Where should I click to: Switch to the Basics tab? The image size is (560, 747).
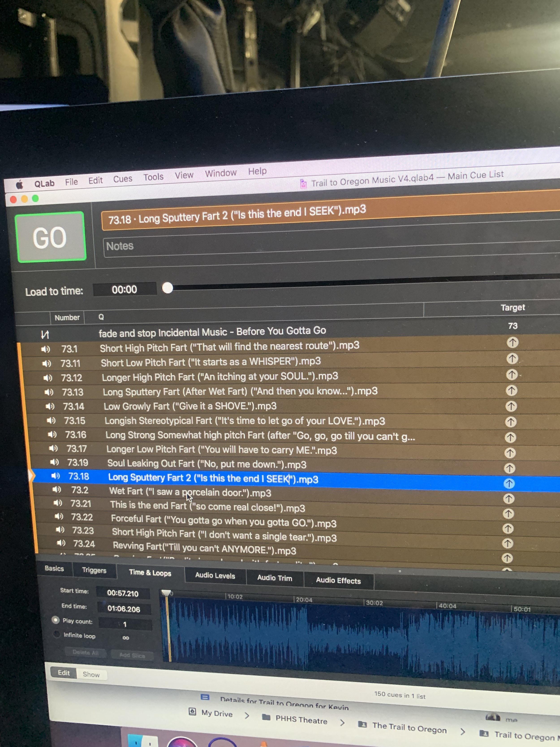[54, 568]
